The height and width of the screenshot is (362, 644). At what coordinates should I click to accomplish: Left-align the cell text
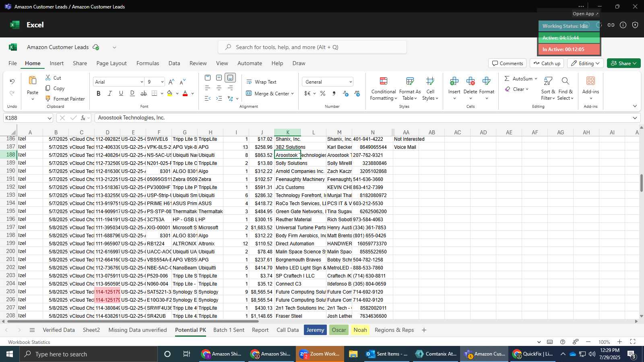point(208,88)
